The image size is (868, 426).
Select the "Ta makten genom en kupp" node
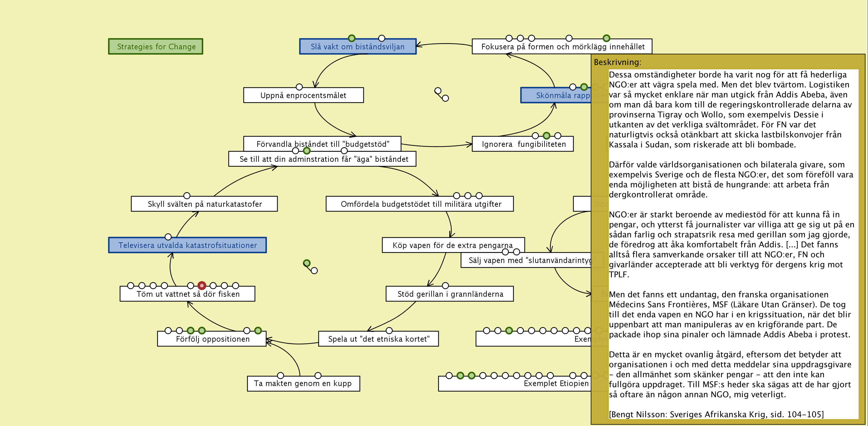303,384
